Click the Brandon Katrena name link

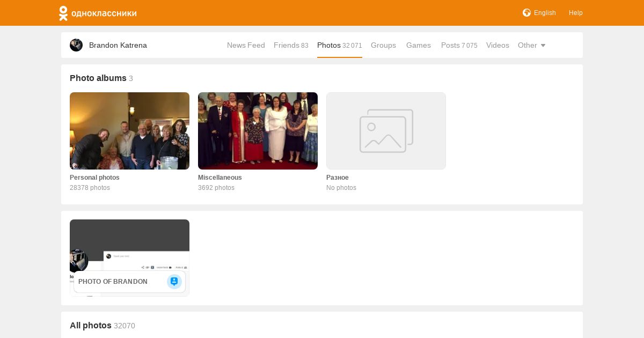(x=118, y=45)
